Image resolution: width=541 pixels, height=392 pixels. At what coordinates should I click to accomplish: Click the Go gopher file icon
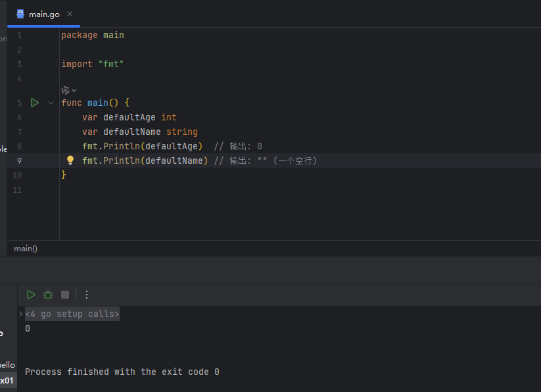20,14
